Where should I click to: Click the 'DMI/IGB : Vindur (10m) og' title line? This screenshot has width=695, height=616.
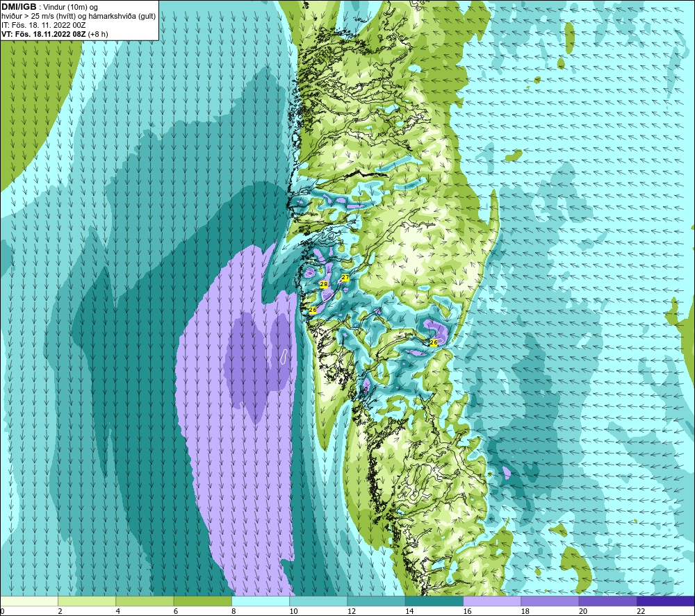[x=49, y=7]
